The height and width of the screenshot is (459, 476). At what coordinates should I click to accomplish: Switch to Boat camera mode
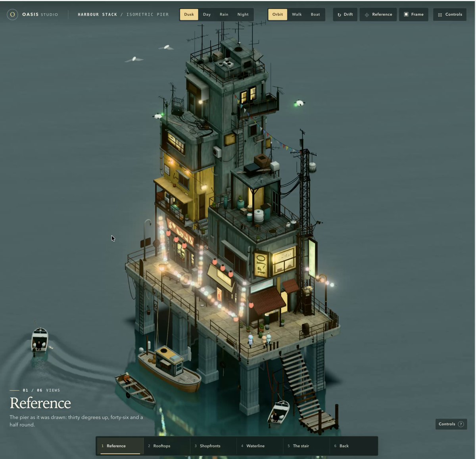pyautogui.click(x=315, y=14)
